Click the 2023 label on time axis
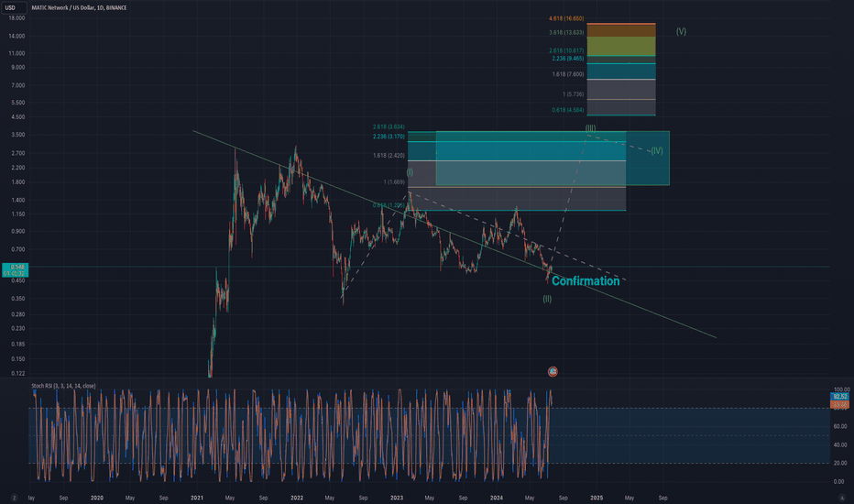The image size is (854, 504). [x=397, y=498]
